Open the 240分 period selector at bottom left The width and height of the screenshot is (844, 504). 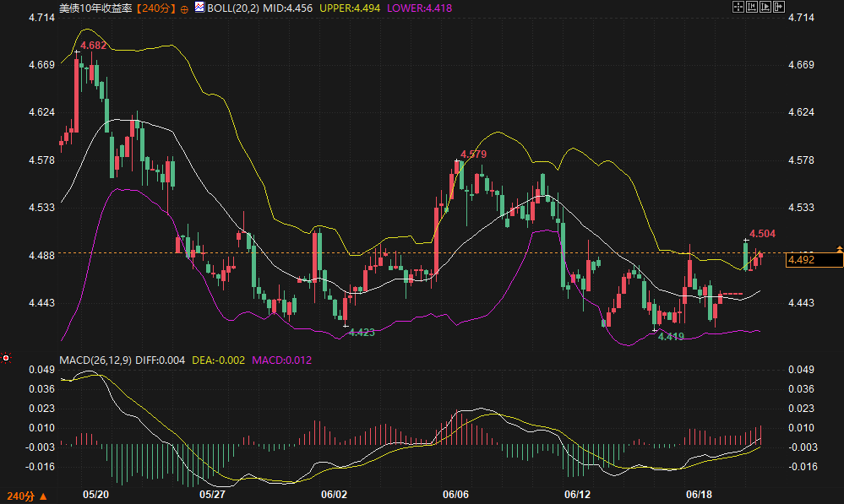21,496
